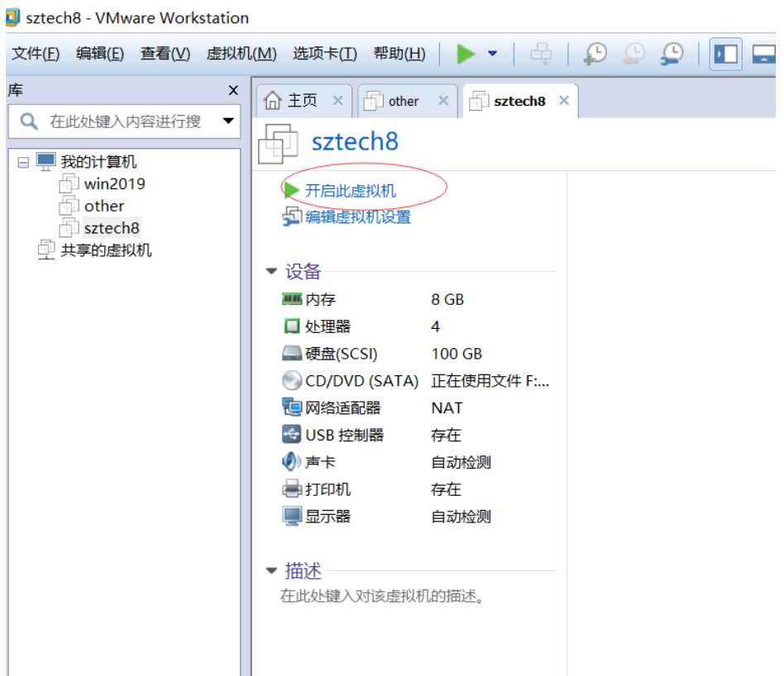Click the VMware app icon in title bar

[12, 17]
